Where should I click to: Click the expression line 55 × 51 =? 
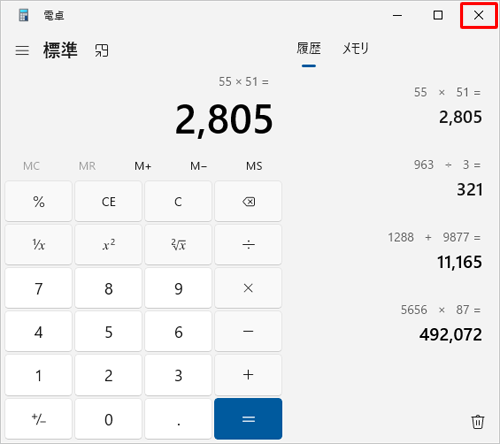[243, 82]
